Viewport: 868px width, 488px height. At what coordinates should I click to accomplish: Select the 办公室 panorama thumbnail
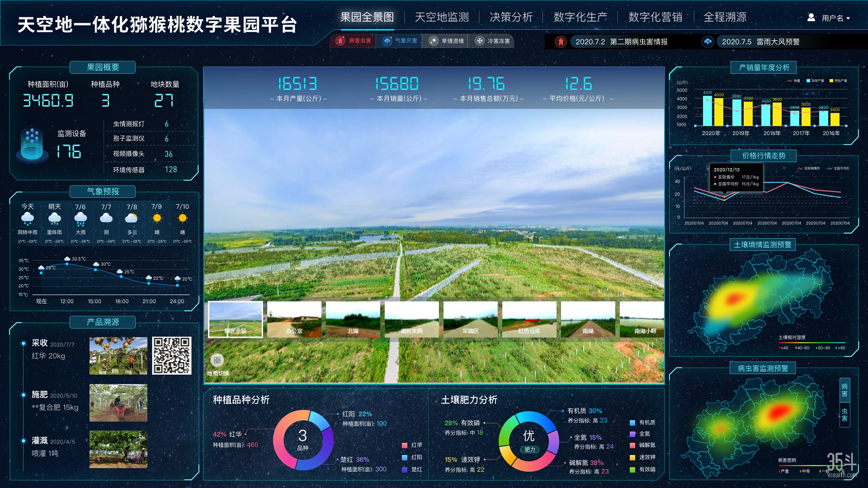pyautogui.click(x=295, y=319)
